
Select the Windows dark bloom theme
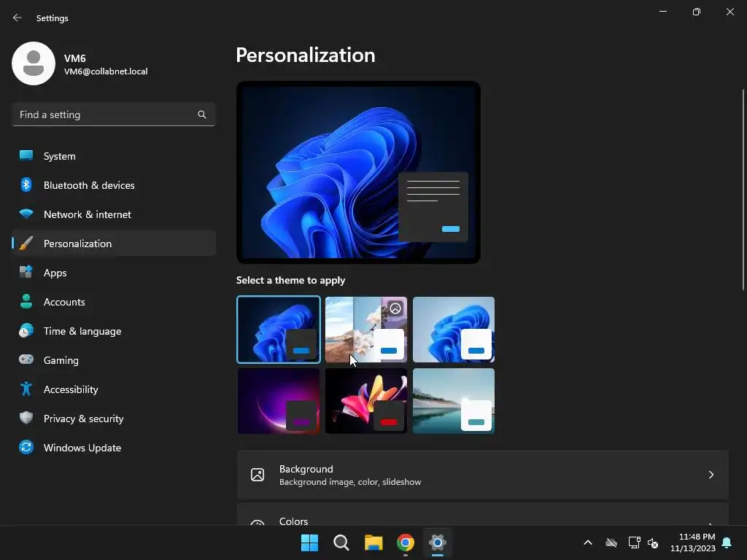tap(279, 330)
